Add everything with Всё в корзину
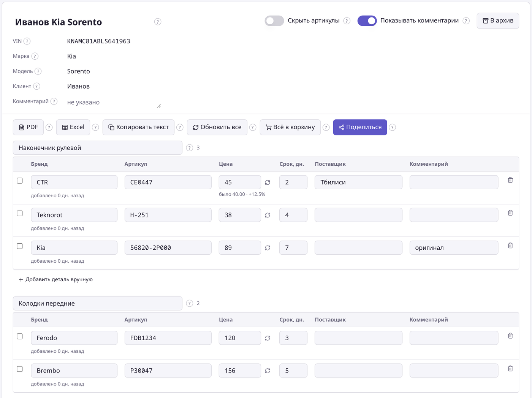The image size is (532, 398). 290,127
